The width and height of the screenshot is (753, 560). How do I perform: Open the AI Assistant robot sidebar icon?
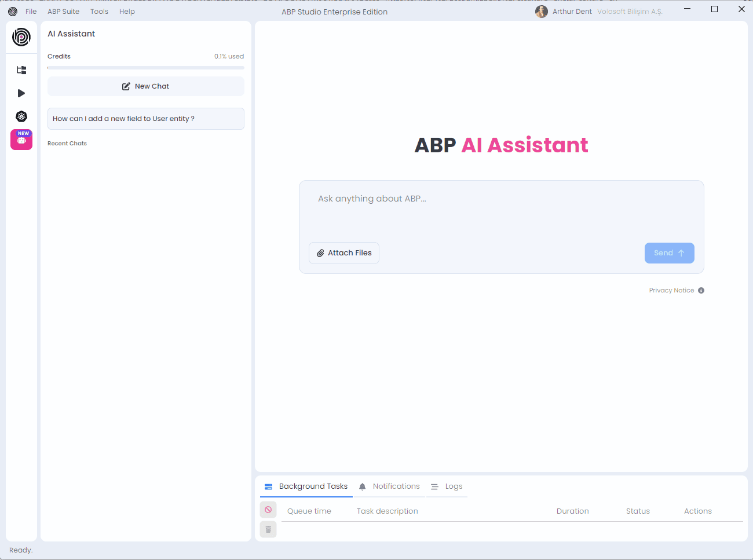point(21,140)
